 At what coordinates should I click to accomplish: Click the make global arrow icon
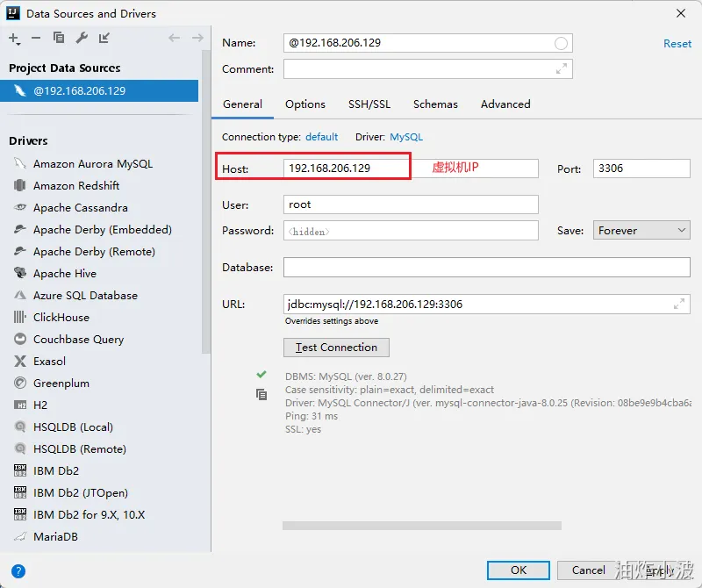pos(104,38)
